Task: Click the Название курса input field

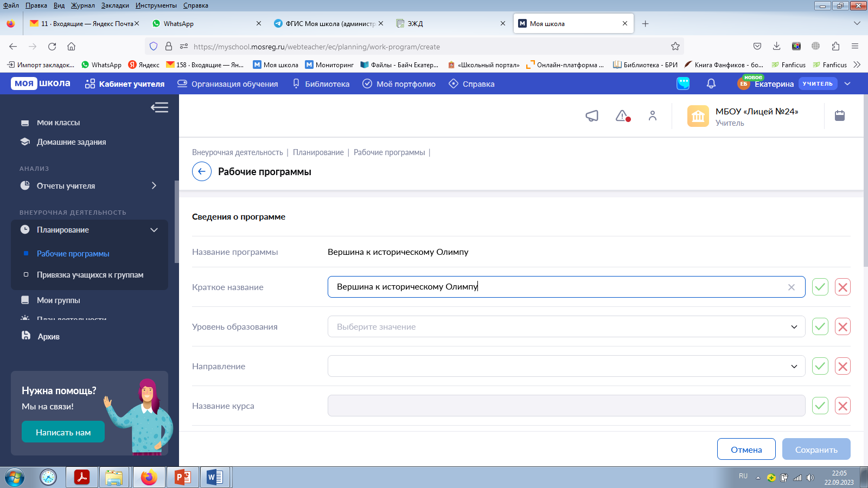Action: click(566, 406)
